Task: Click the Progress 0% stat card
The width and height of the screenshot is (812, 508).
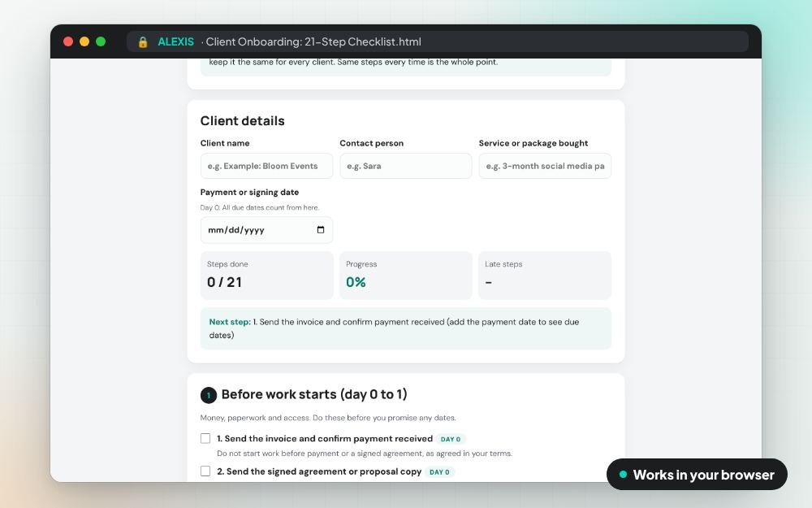Action: click(405, 276)
